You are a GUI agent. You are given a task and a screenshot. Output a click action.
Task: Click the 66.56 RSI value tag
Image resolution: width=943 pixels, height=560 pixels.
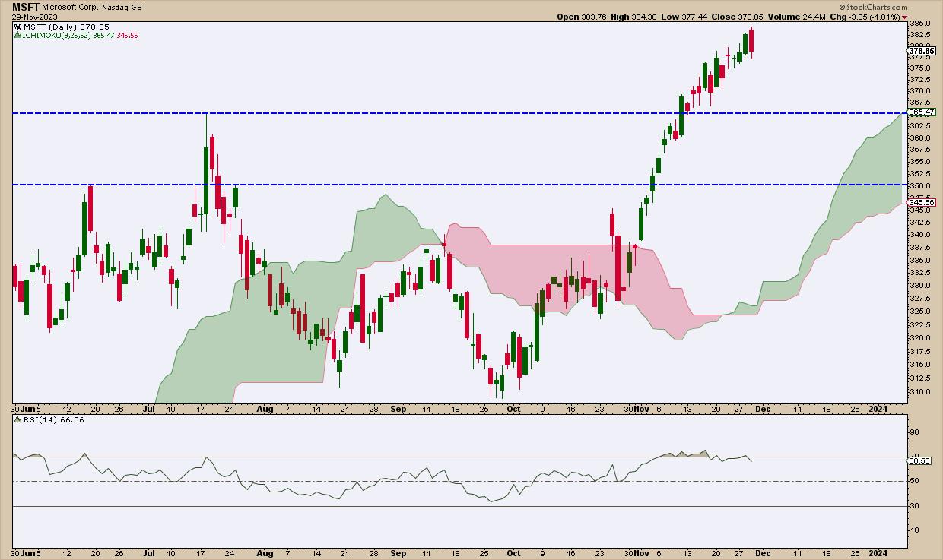[920, 460]
